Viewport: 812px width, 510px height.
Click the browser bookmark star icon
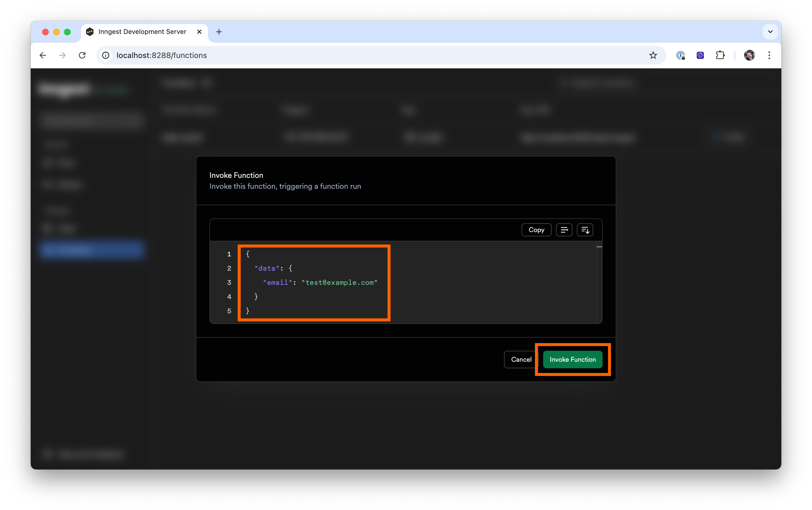click(654, 55)
